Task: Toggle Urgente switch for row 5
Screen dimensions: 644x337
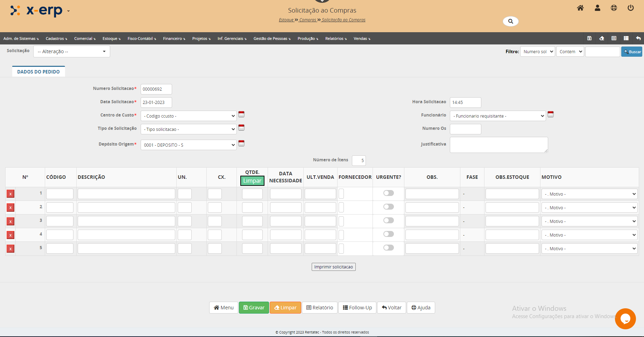Action: (388, 248)
